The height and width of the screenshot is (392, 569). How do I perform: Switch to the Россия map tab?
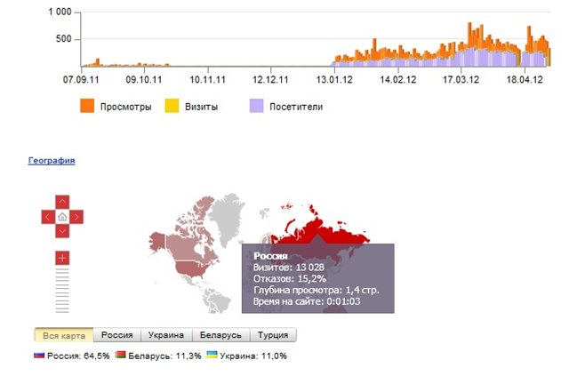[x=116, y=335]
